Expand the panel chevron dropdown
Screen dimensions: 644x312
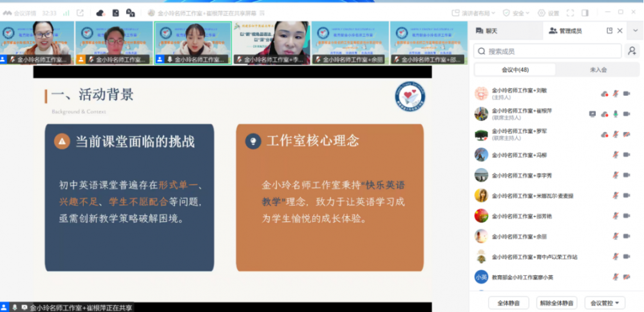click(636, 31)
